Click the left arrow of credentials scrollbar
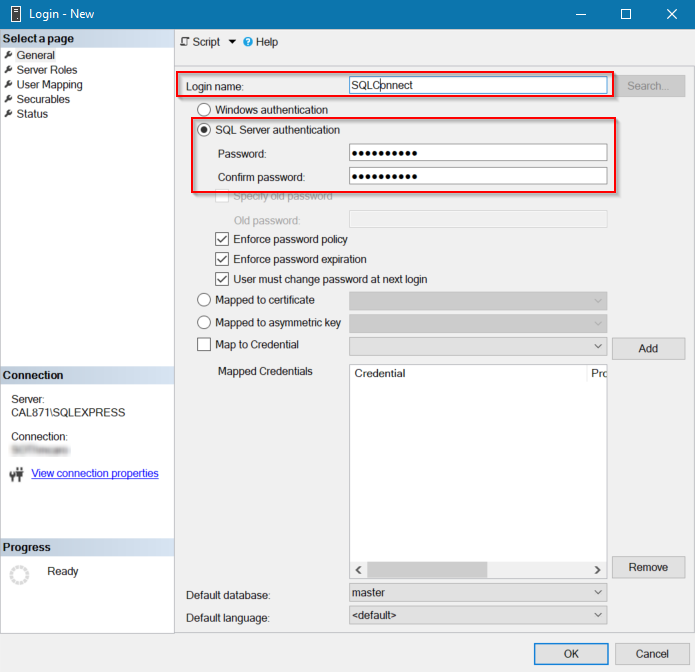This screenshot has width=695, height=672. click(359, 570)
